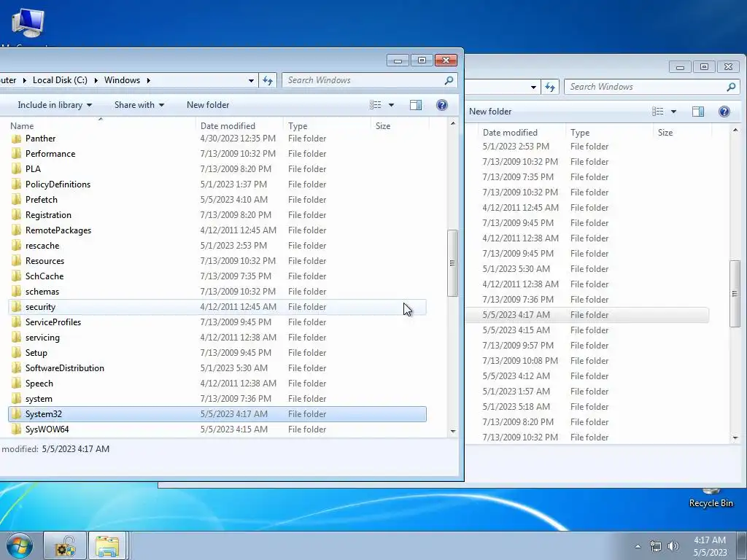Viewport: 747px width, 560px height.
Task: Click the System32 folder icon
Action: tap(16, 414)
